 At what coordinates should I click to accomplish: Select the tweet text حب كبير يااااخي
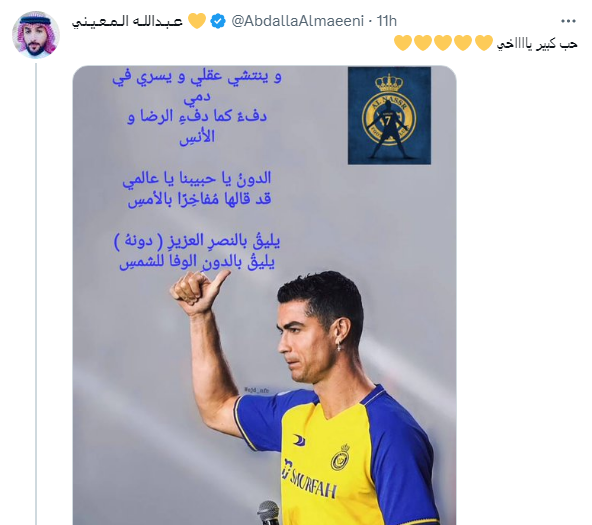coord(537,44)
